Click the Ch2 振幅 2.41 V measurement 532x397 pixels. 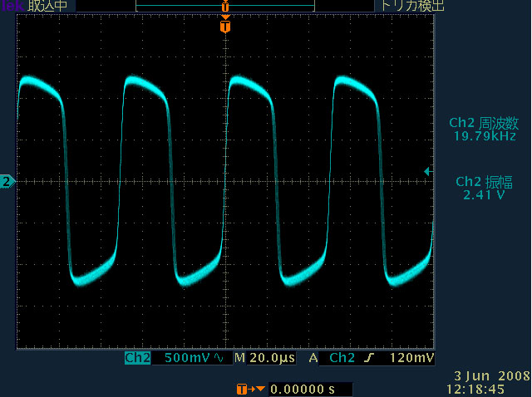(483, 188)
